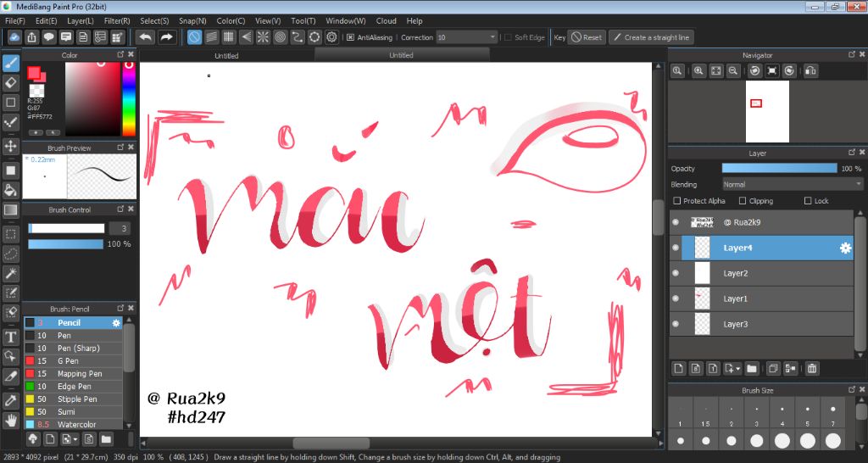Pick the rectangular Select tool
868x463 pixels.
[x=10, y=234]
